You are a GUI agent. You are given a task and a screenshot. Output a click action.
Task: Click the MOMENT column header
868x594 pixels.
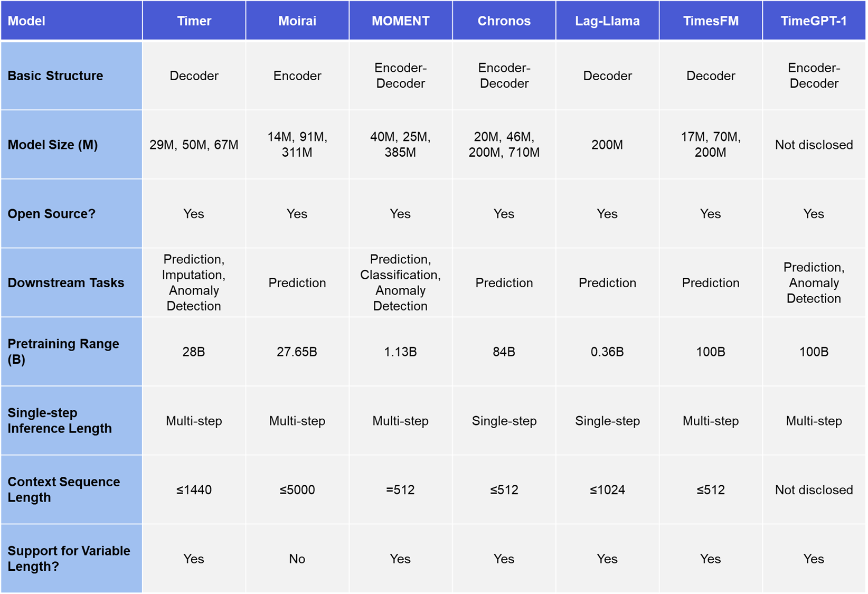tap(400, 20)
